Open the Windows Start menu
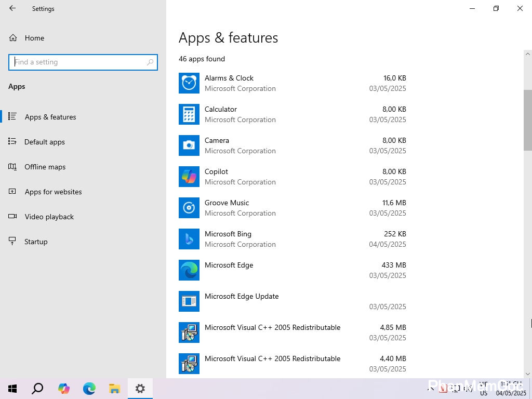The image size is (532, 399). [x=12, y=389]
